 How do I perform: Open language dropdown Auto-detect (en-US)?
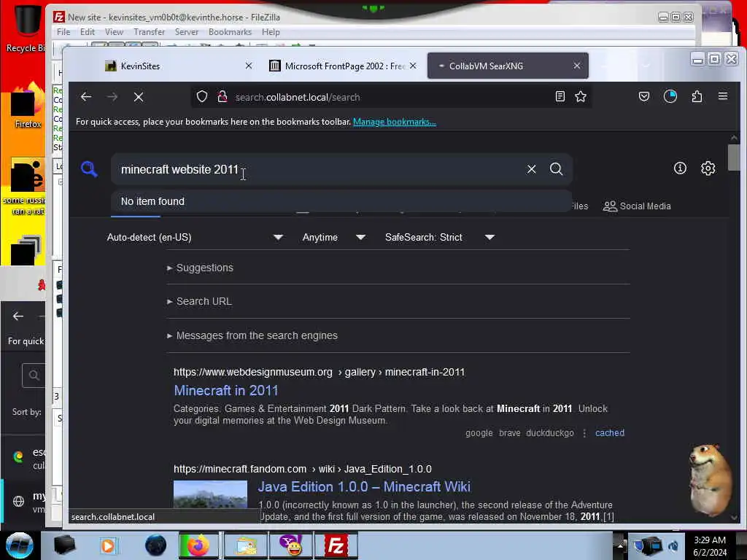coord(195,237)
